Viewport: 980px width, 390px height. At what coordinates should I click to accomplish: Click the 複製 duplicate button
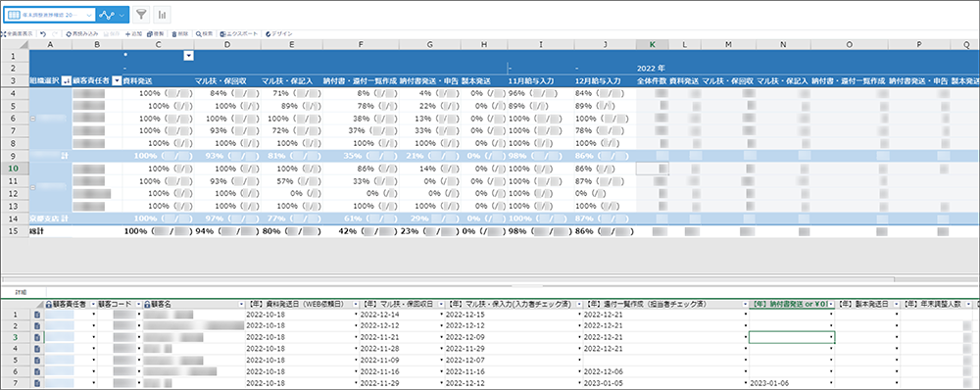156,33
